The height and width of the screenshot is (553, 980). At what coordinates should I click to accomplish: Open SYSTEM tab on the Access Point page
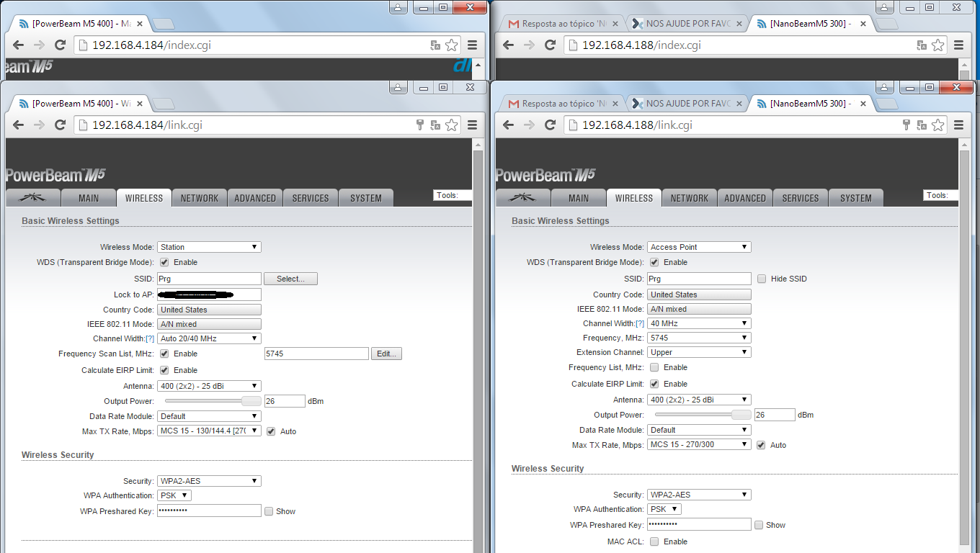tap(856, 198)
